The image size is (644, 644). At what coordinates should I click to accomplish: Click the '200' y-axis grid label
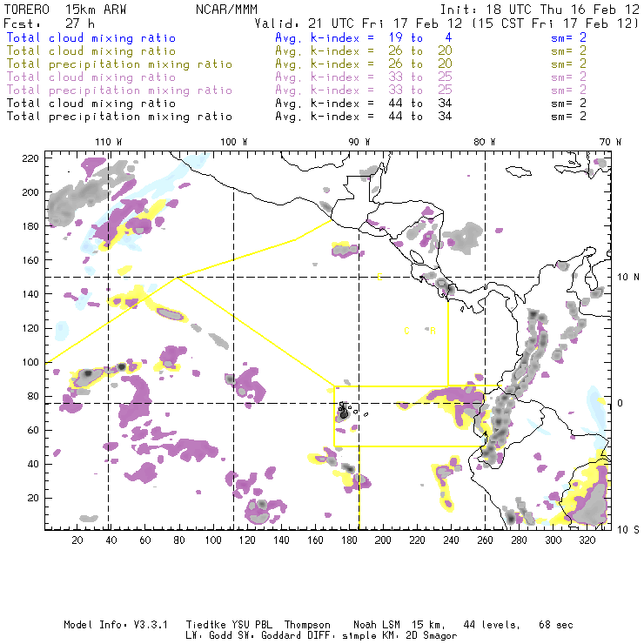pos(30,192)
